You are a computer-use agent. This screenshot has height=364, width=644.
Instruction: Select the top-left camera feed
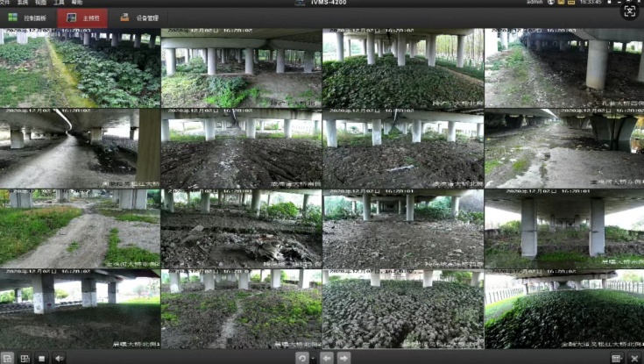[80, 68]
